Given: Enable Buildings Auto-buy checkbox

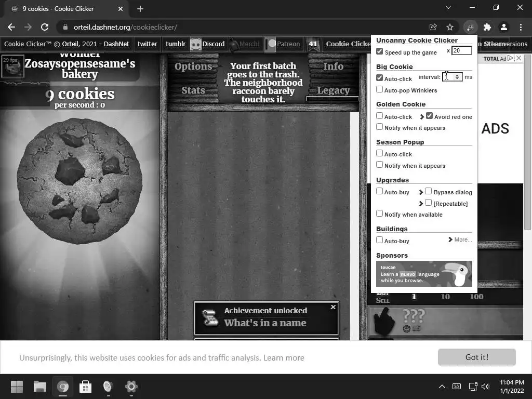Looking at the screenshot, I should 380,240.
